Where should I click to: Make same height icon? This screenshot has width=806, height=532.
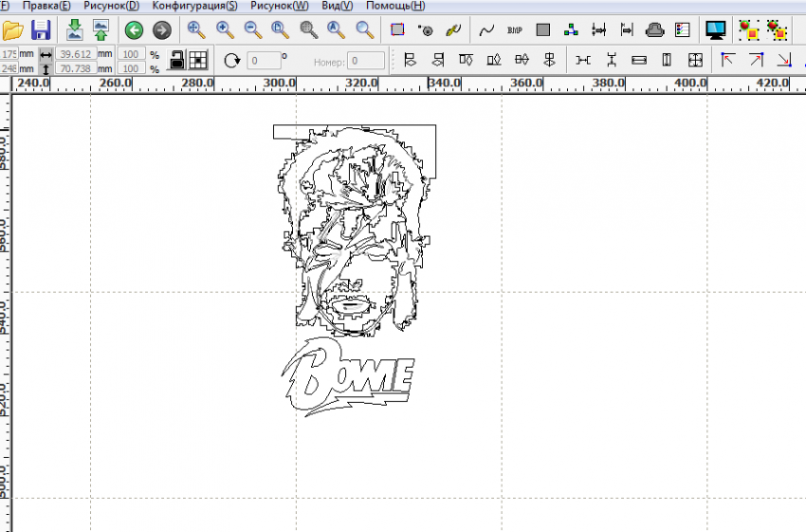tap(667, 60)
